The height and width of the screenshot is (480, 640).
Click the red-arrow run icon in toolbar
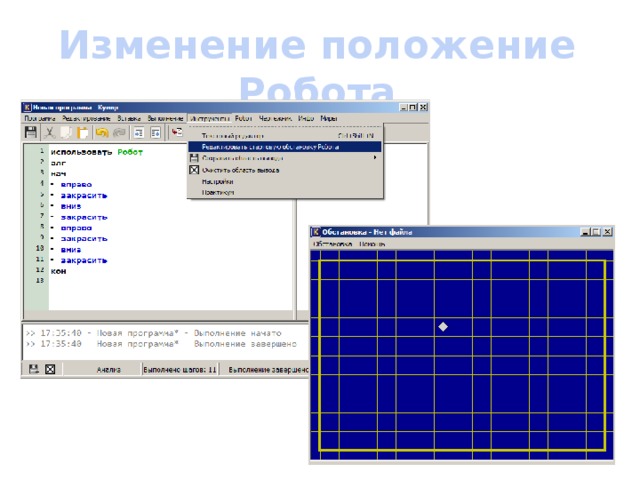click(177, 132)
